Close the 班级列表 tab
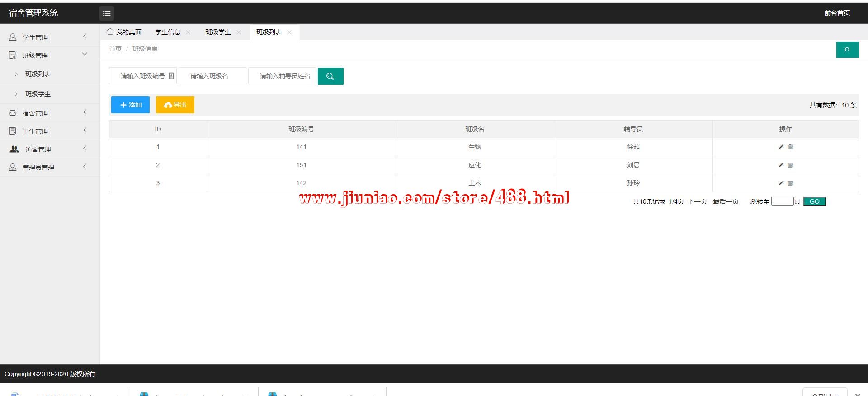 click(289, 32)
